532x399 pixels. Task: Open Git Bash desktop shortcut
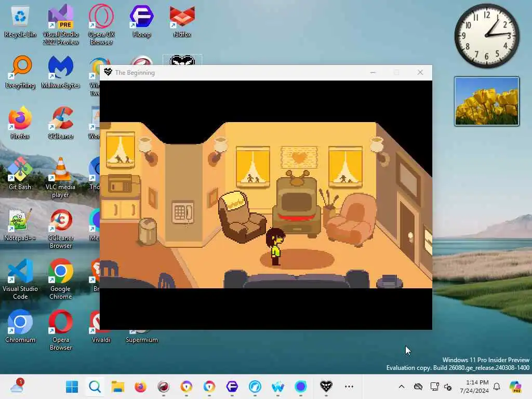click(x=20, y=174)
